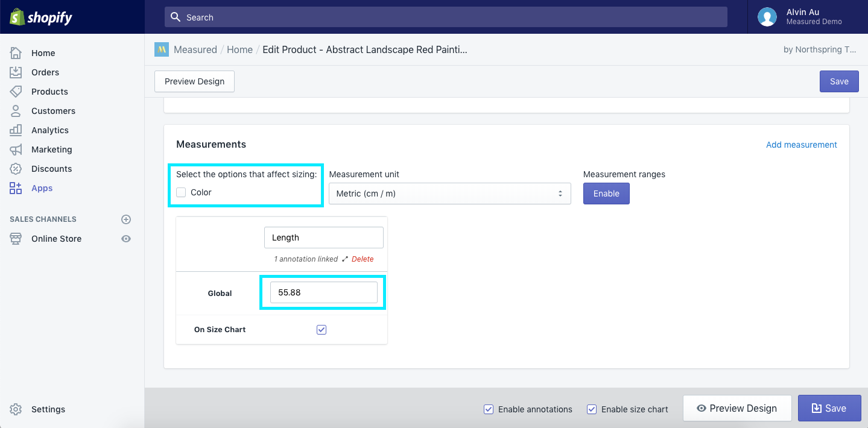Click the Products tag icon
The image size is (868, 428).
tap(16, 92)
